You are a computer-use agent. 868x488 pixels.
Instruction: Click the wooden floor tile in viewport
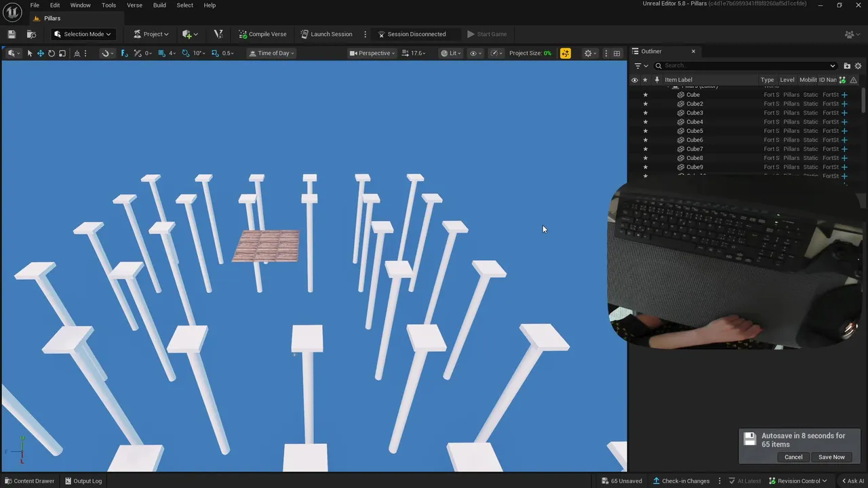(267, 245)
